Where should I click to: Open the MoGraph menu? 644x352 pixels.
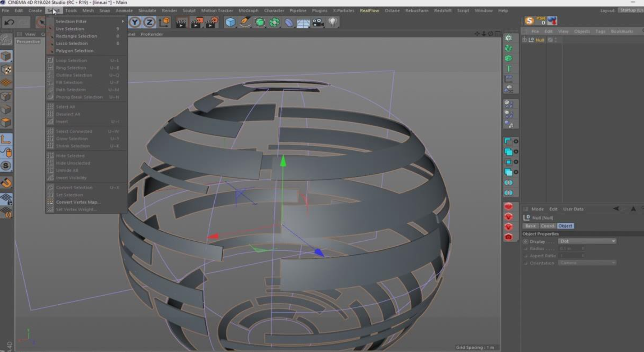pyautogui.click(x=249, y=11)
